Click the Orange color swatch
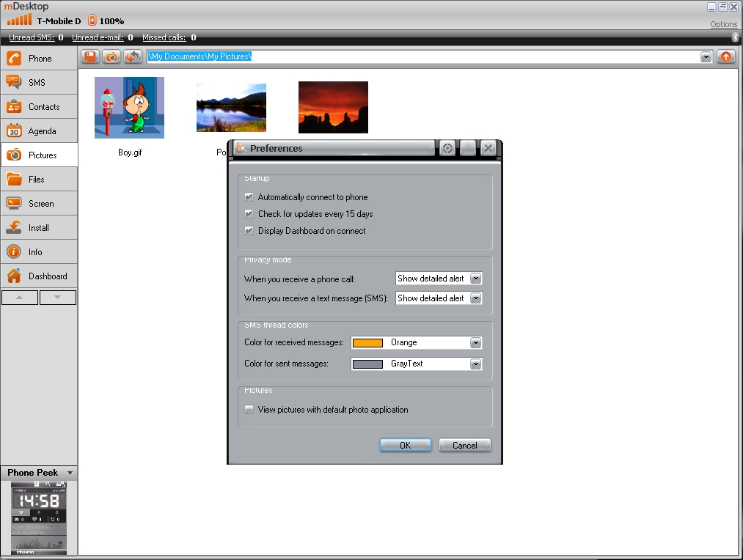Image resolution: width=743 pixels, height=560 pixels. click(367, 343)
